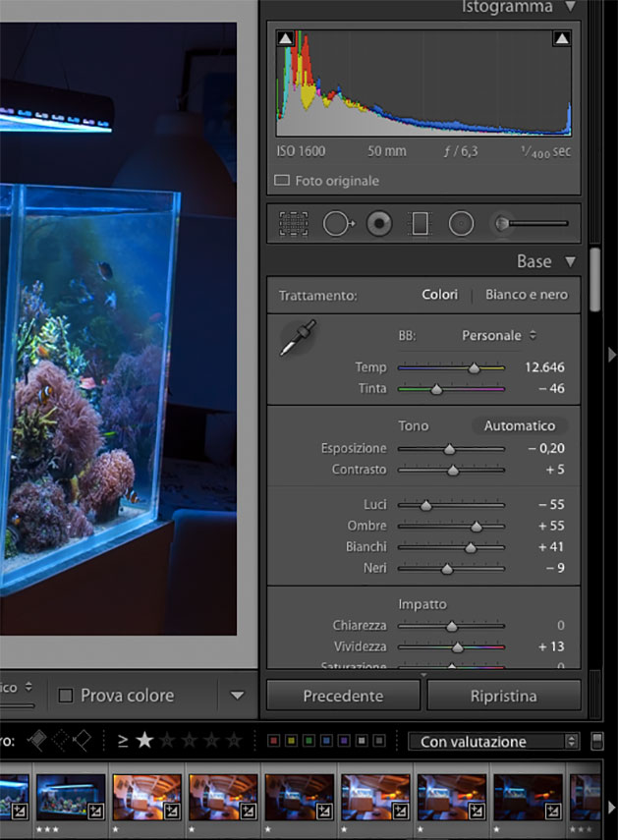Viewport: 618px width, 840px height.
Task: Toggle highlight clipping triangle in histogram
Action: (x=562, y=38)
